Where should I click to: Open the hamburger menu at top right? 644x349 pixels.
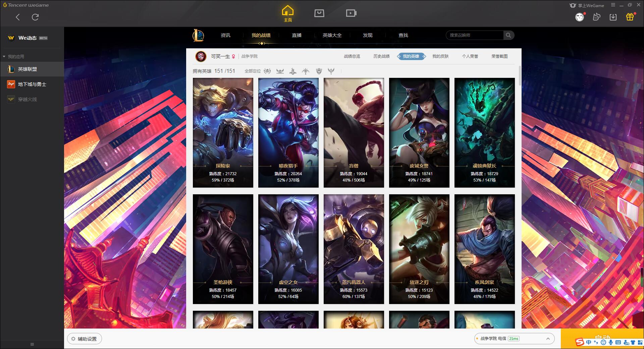613,5
